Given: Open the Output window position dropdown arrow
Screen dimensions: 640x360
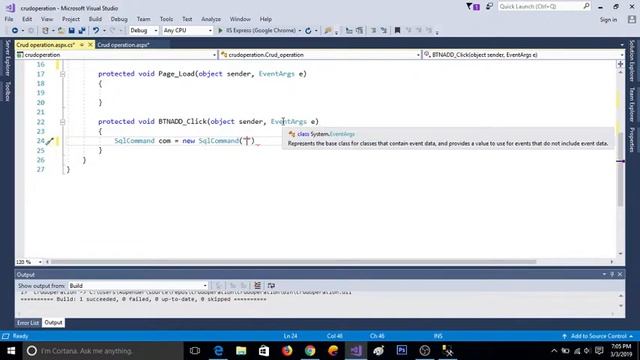Looking at the screenshot, I should 604,274.
